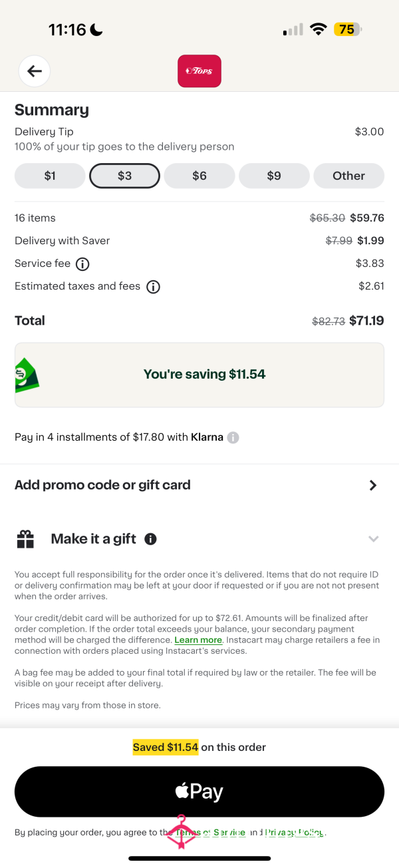
Task: Show Estimated taxes and fees info
Action: tap(153, 287)
